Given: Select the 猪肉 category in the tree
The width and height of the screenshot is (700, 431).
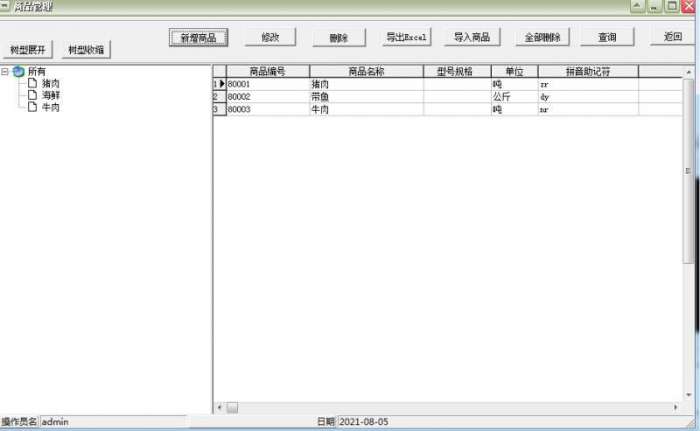Looking at the screenshot, I should coord(50,84).
